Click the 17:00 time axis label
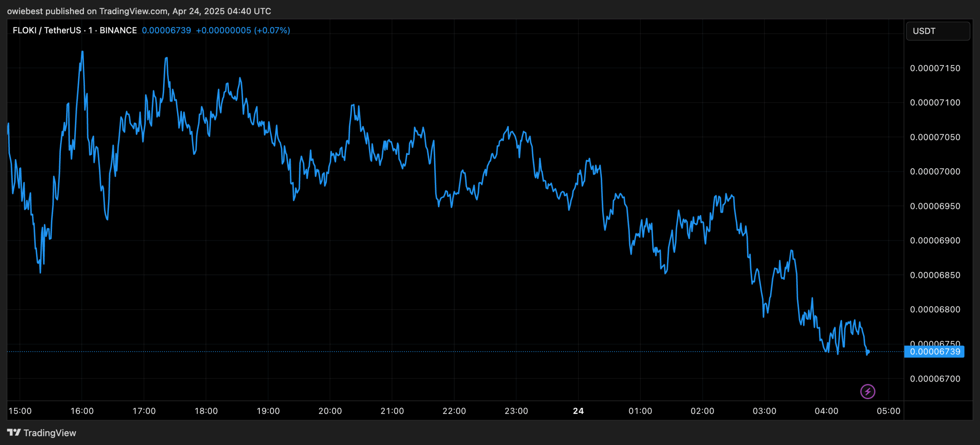The image size is (980, 445). pos(144,411)
